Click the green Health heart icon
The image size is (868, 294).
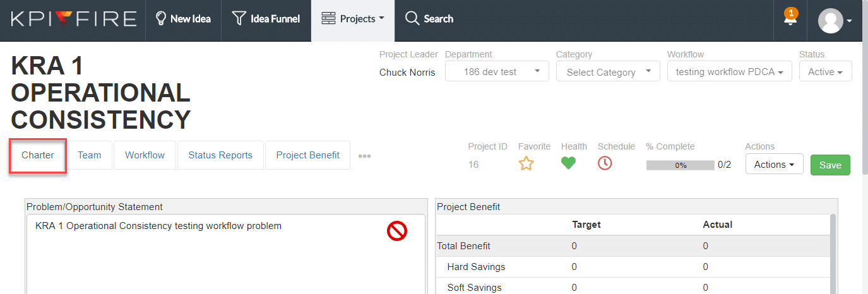tap(568, 163)
